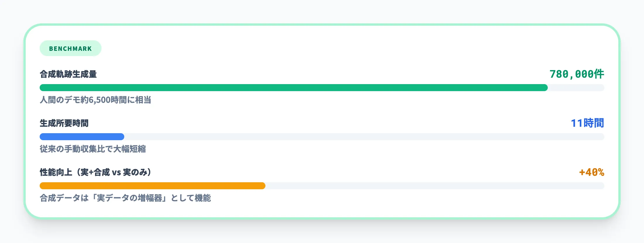Click the 6,500 figure in the caption
This screenshot has height=243, width=644.
99,100
